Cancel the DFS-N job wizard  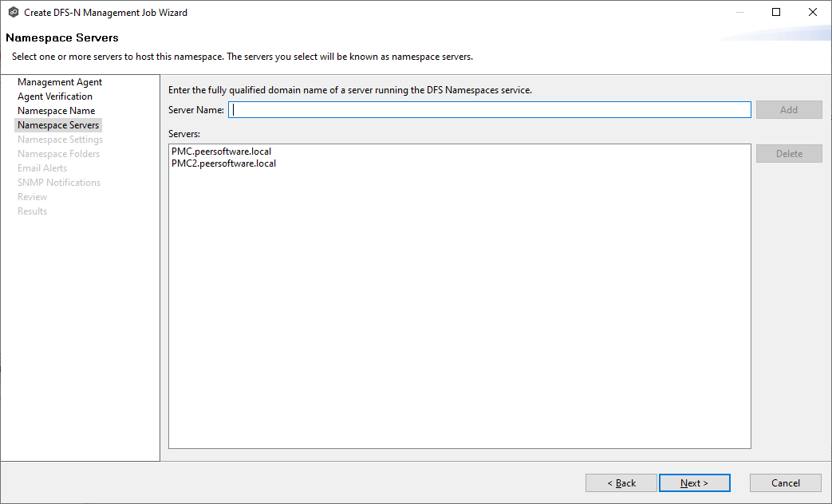pyautogui.click(x=785, y=482)
